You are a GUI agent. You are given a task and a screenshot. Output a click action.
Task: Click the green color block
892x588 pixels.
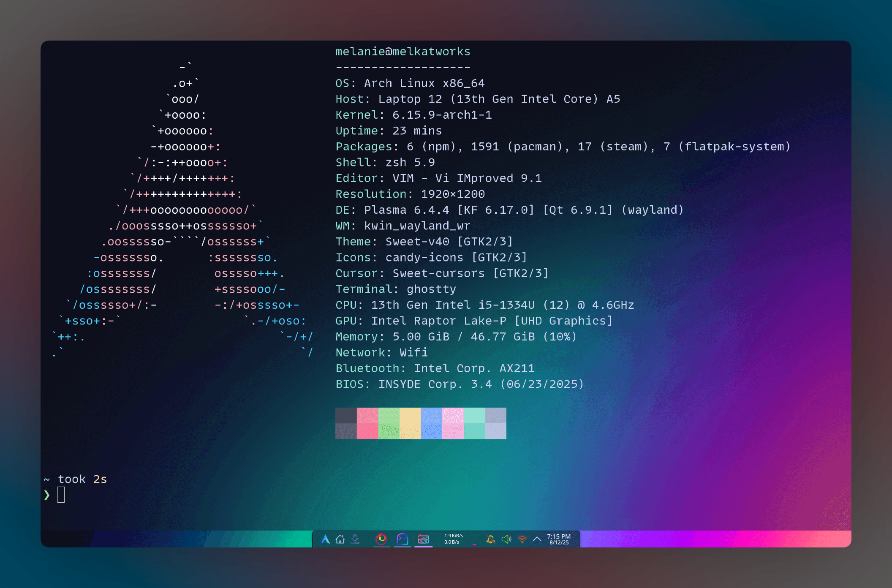point(389,423)
